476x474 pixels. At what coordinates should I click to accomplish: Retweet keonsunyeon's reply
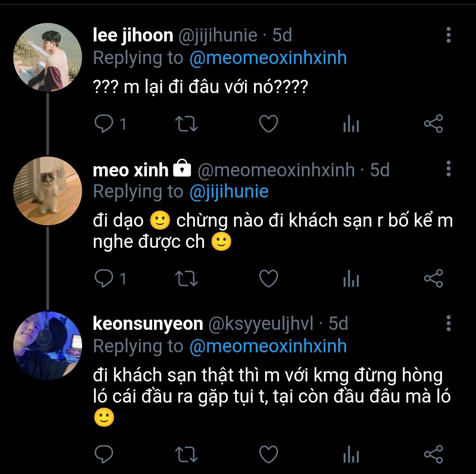(186, 454)
